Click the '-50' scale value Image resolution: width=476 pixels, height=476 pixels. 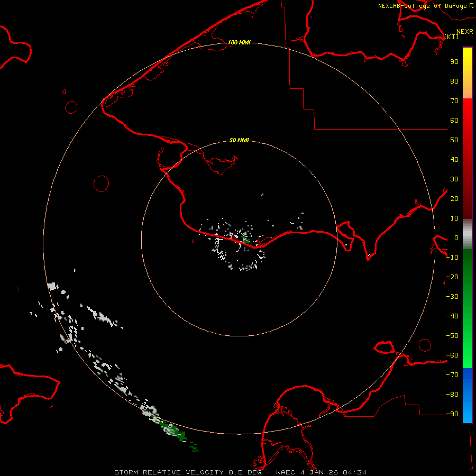click(452, 336)
